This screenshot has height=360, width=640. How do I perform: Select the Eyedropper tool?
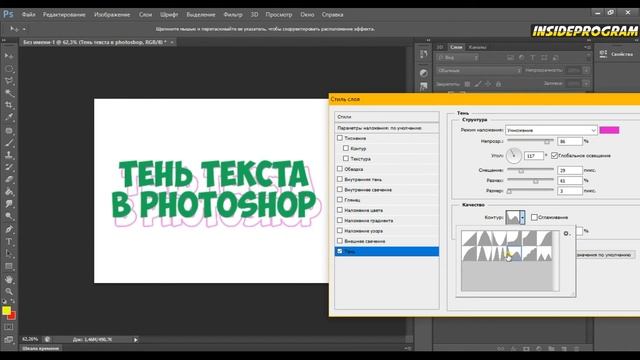click(9, 117)
